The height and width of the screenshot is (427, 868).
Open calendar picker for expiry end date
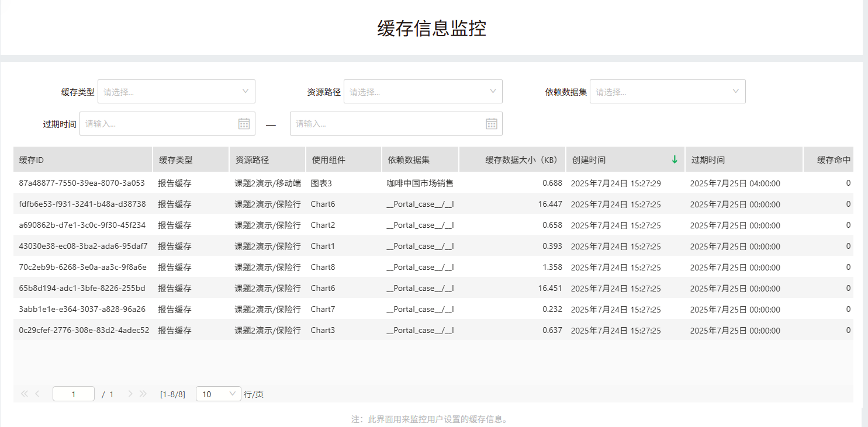point(491,124)
